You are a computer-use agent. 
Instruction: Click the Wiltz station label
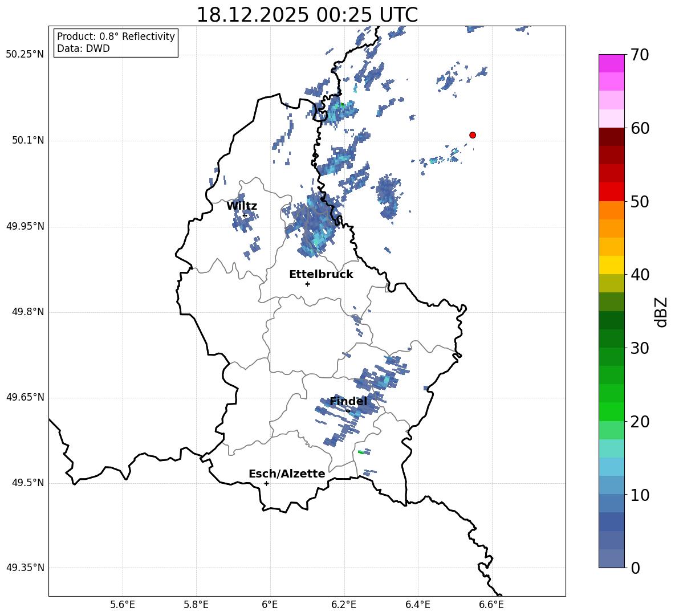coord(242,206)
